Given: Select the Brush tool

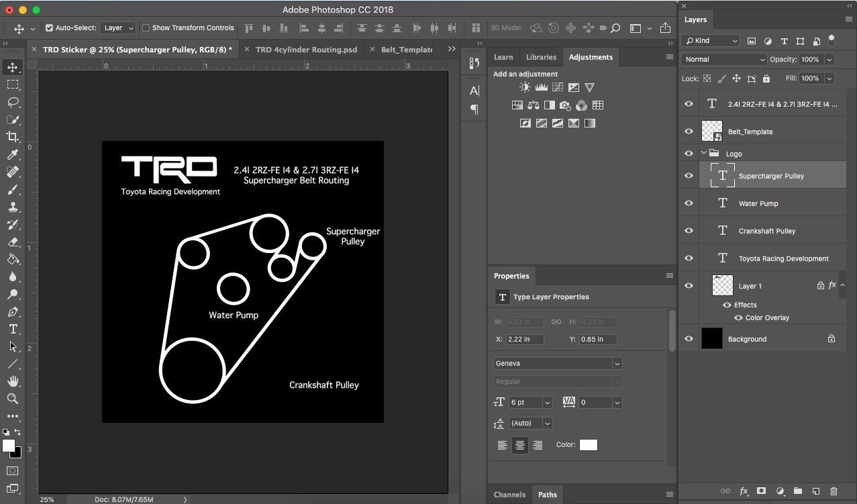Looking at the screenshot, I should pyautogui.click(x=12, y=190).
